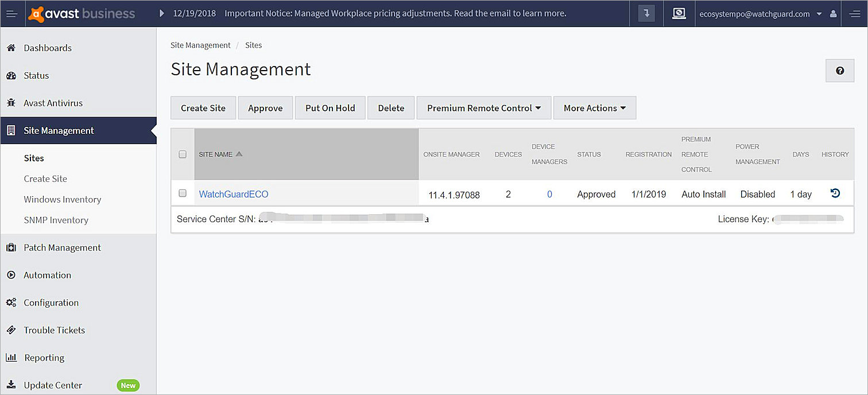Navigate to Site Management breadcrumb link
Screen dimensions: 868x395
(200, 45)
